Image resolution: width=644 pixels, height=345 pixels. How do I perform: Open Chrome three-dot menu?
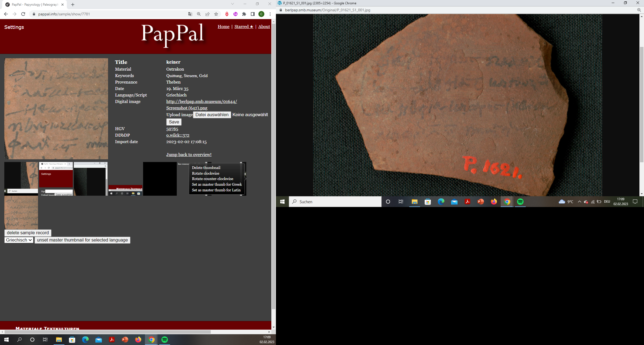tap(270, 14)
